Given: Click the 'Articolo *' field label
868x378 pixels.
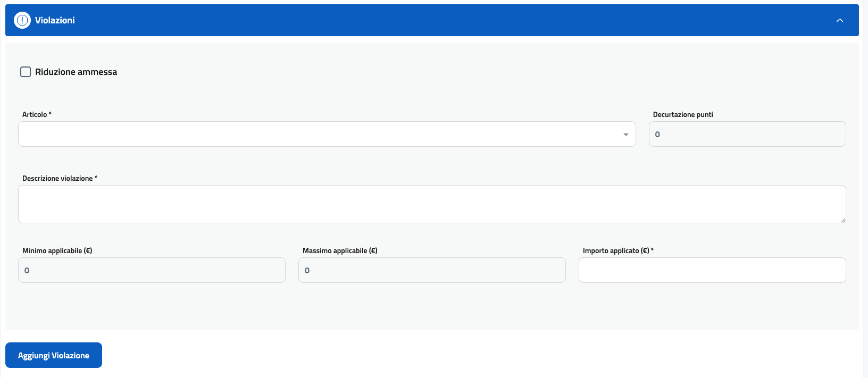Looking at the screenshot, I should (x=37, y=114).
